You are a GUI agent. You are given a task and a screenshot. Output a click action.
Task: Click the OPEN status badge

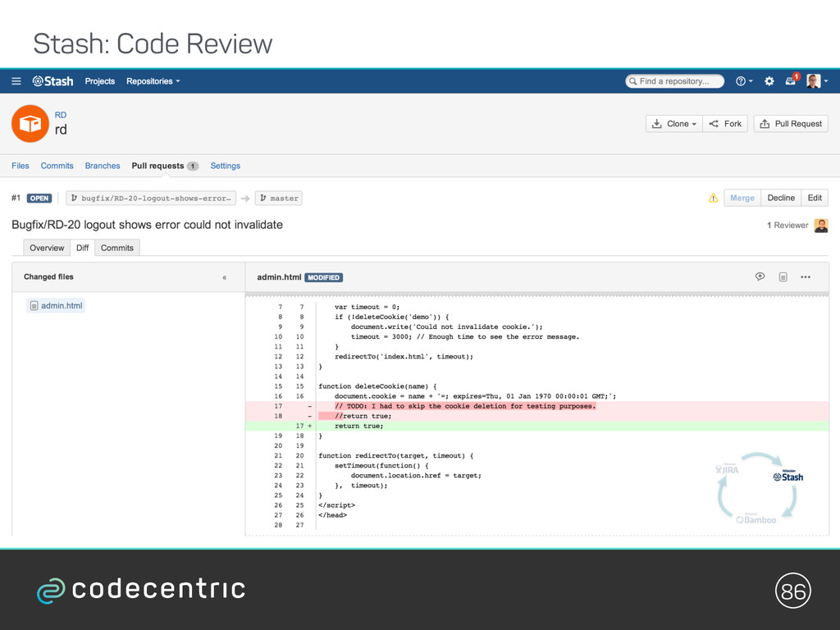[39, 199]
